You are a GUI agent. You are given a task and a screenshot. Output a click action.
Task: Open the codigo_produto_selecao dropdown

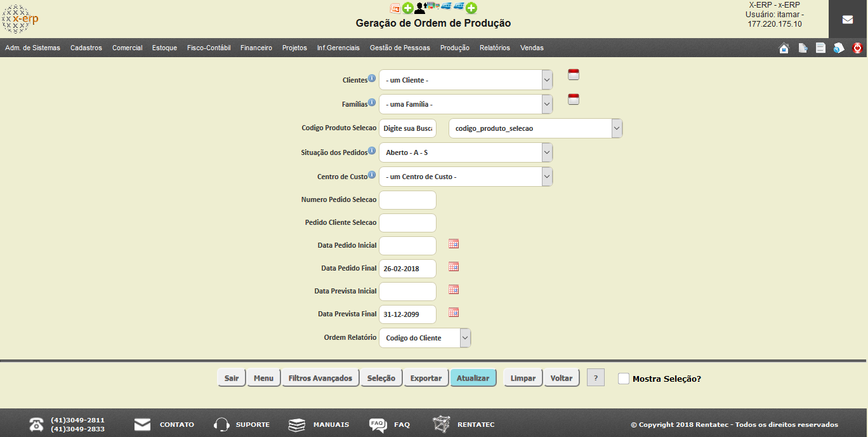click(x=536, y=128)
